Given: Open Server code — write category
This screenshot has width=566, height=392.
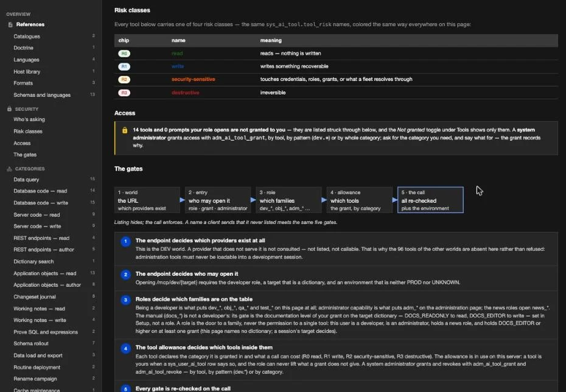Looking at the screenshot, I should coord(37,226).
